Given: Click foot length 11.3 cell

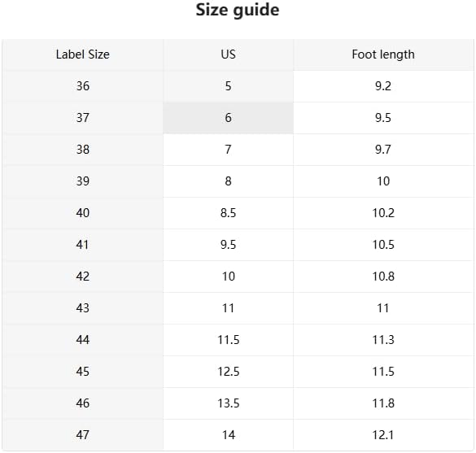Looking at the screenshot, I should [x=383, y=340].
